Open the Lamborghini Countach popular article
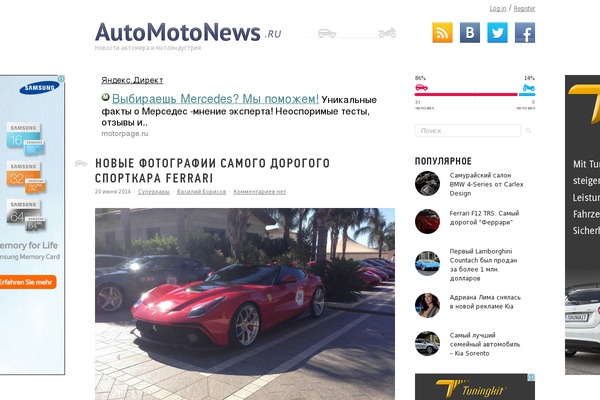 coord(483,264)
